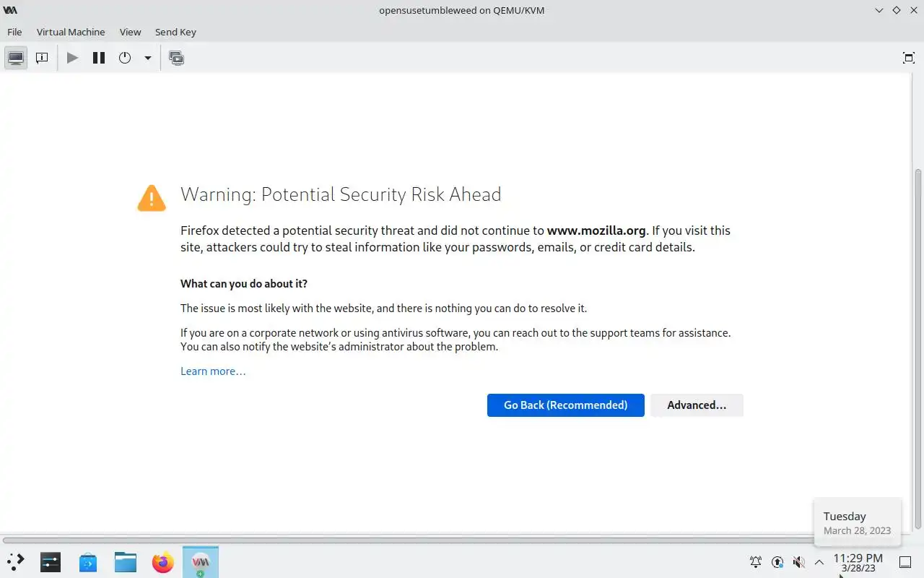This screenshot has height=578, width=924.
Task: Click the 'What can you do about it?' heading
Action: click(244, 284)
